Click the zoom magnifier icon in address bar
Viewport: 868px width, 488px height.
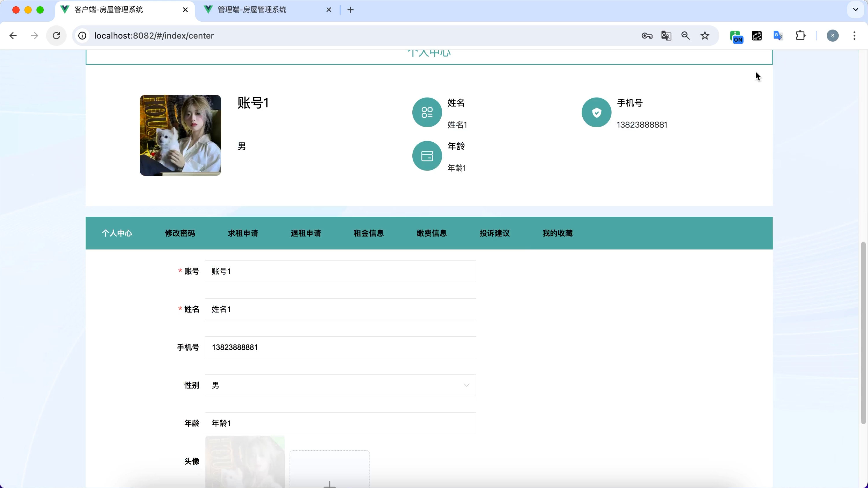click(x=685, y=36)
